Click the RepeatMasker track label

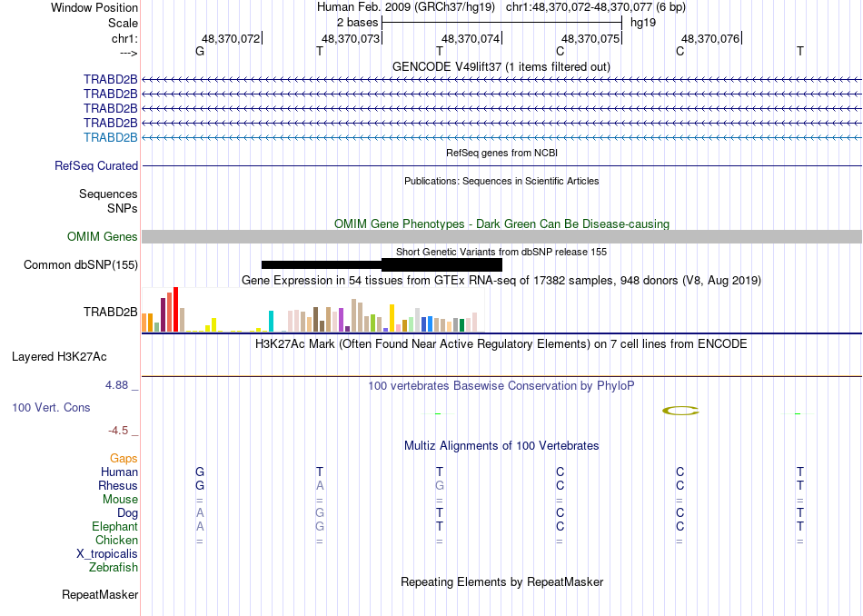coord(100,595)
